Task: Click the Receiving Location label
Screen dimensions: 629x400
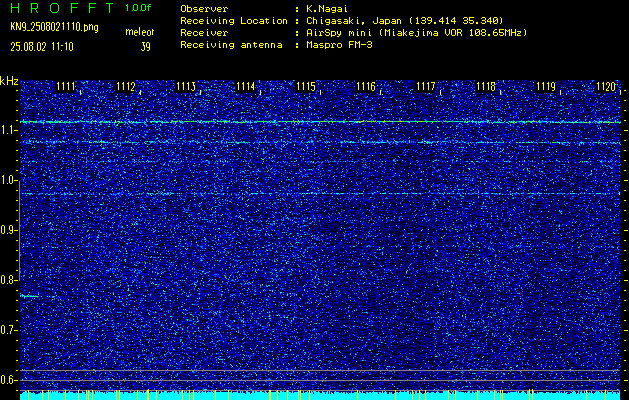Action: point(234,21)
